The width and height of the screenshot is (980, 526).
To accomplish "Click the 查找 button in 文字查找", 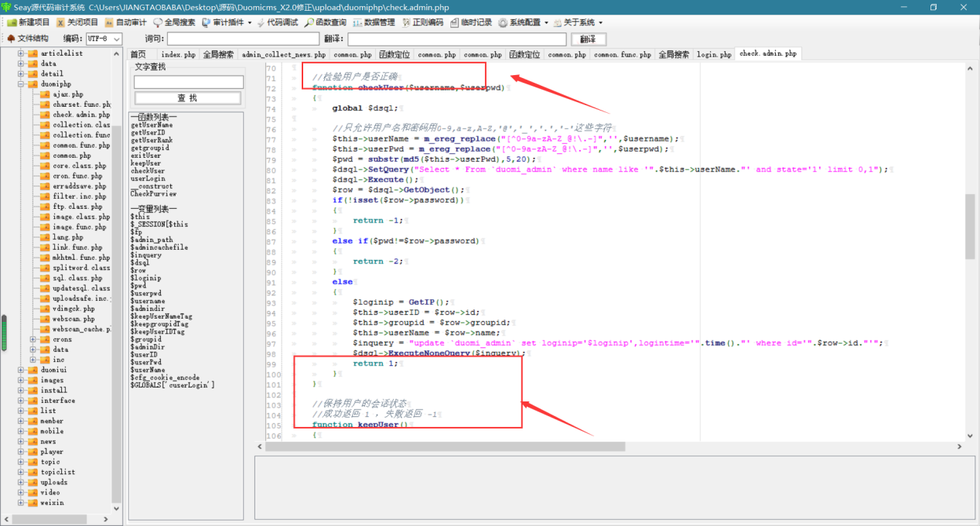I will click(x=188, y=97).
